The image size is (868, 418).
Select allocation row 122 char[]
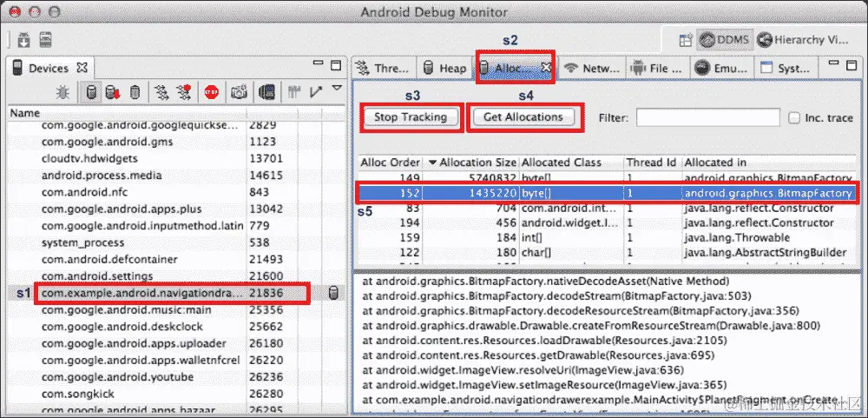coord(606,253)
